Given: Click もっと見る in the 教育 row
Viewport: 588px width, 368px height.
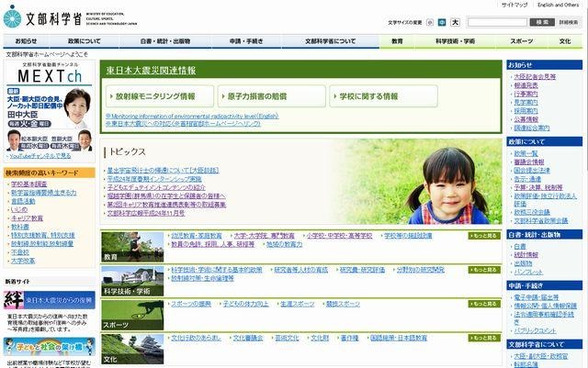Looking at the screenshot, I should (x=484, y=236).
